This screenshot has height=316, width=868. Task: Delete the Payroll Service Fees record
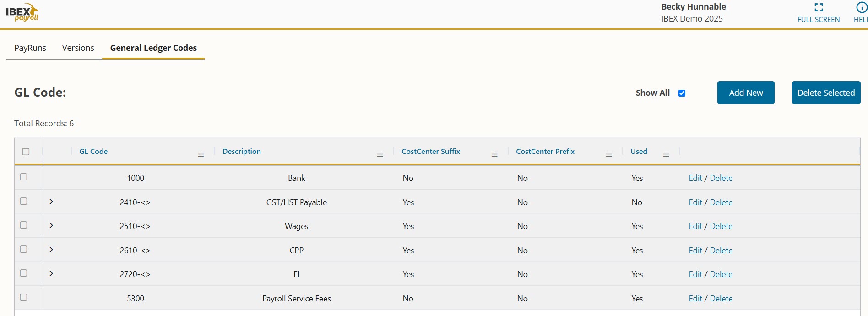click(x=721, y=299)
